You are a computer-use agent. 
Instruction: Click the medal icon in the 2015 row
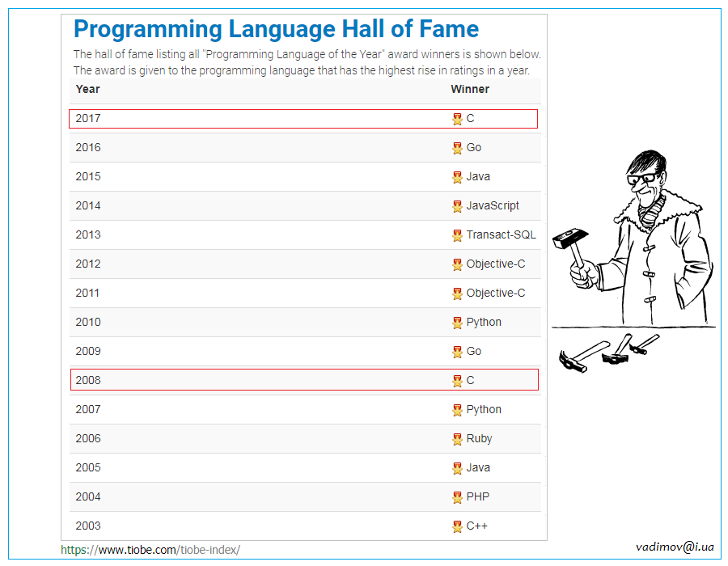click(x=457, y=177)
